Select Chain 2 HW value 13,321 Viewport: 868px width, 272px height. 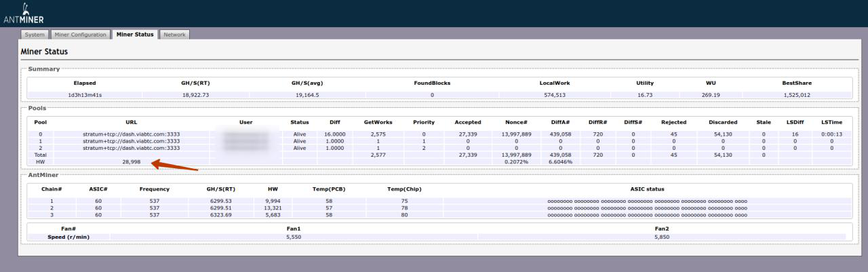[269, 208]
